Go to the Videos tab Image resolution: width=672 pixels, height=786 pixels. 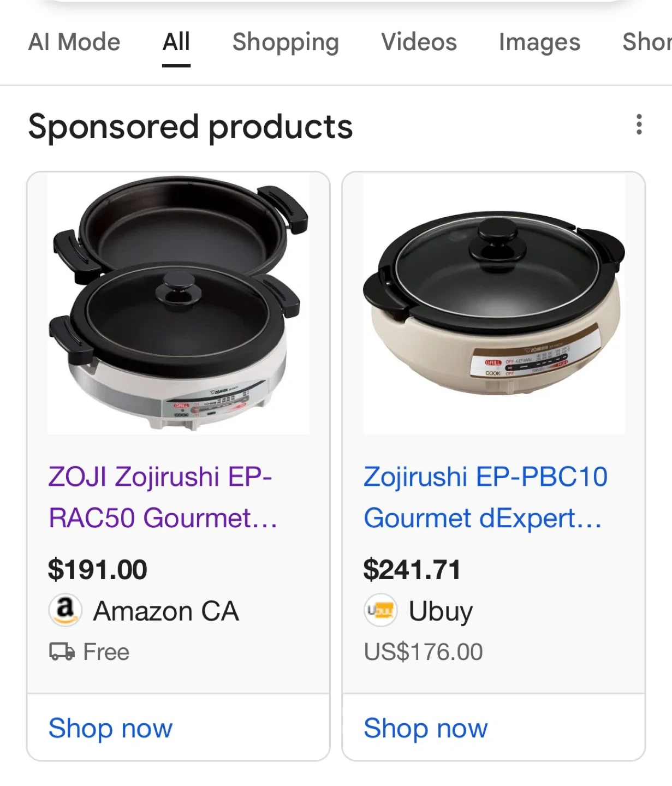pos(419,42)
